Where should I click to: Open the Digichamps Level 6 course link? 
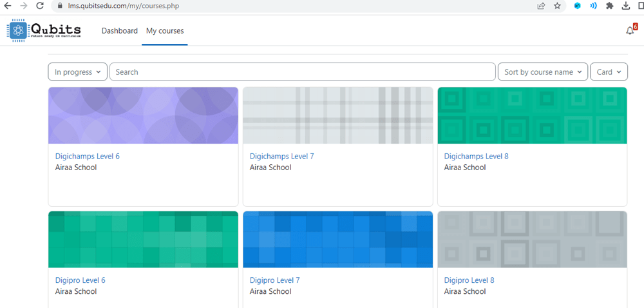point(88,157)
